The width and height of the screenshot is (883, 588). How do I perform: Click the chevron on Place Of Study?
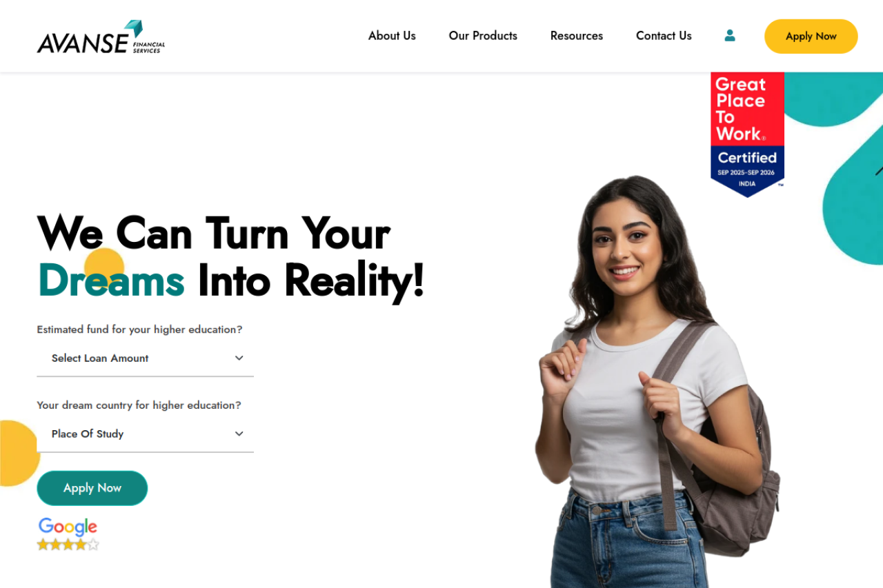coord(239,434)
